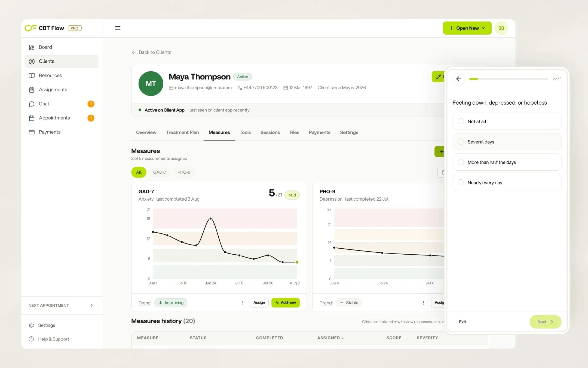Click Assign on the GAD-7 card
The image size is (588, 368).
coord(259,303)
